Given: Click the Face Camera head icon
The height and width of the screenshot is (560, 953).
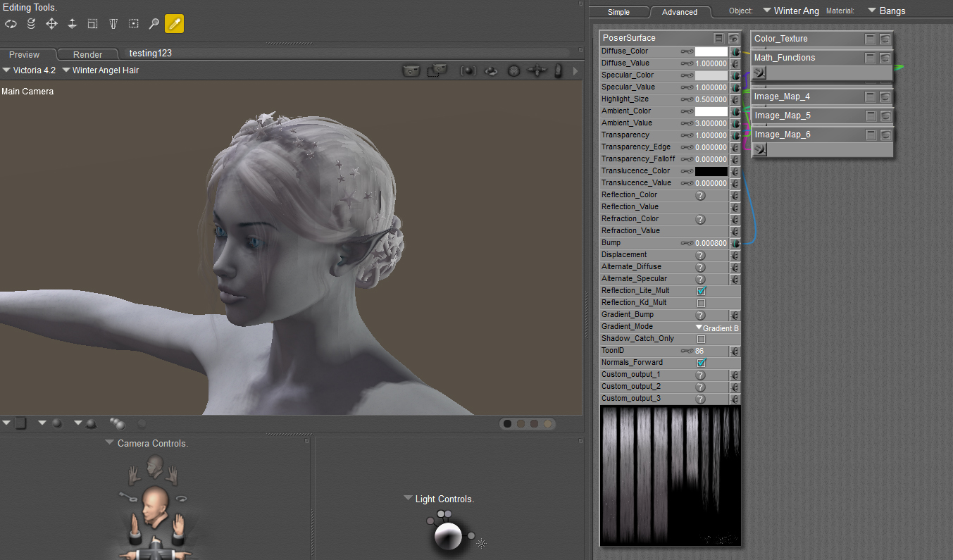Looking at the screenshot, I should [156, 465].
